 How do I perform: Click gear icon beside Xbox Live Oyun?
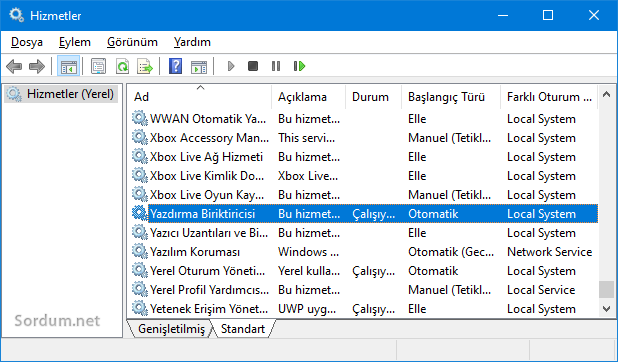(x=140, y=194)
